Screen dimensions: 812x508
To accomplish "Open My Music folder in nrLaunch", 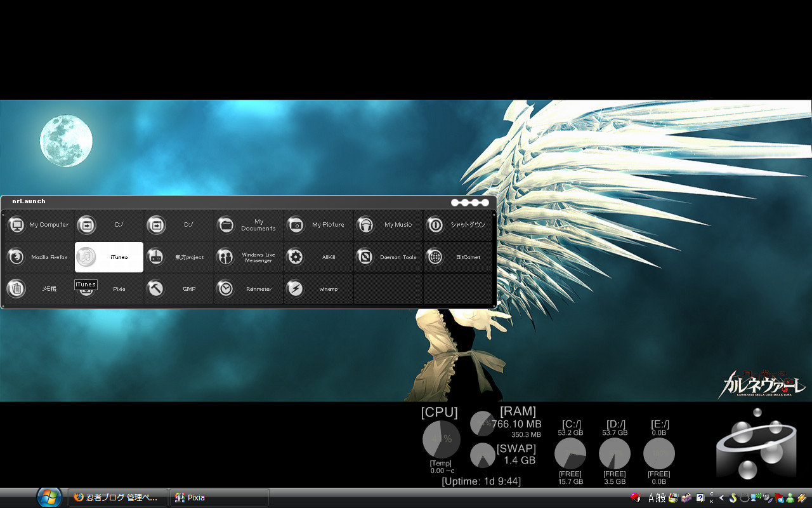I will click(388, 225).
